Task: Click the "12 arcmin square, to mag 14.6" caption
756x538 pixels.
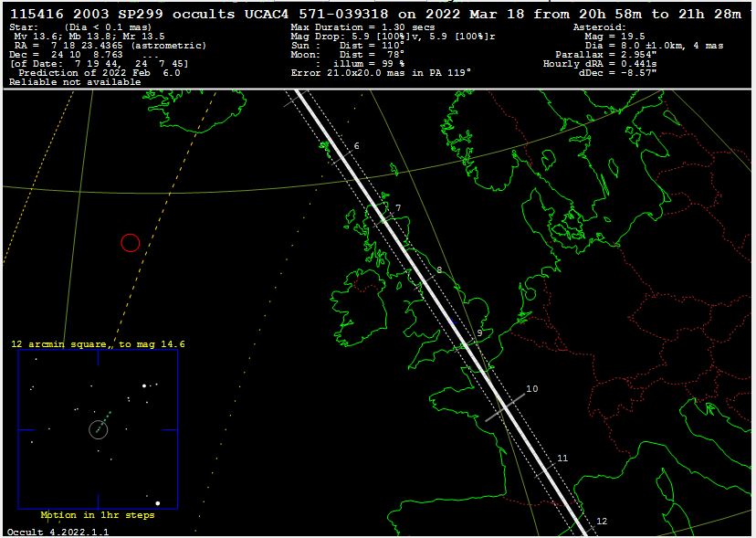Action: [x=98, y=344]
